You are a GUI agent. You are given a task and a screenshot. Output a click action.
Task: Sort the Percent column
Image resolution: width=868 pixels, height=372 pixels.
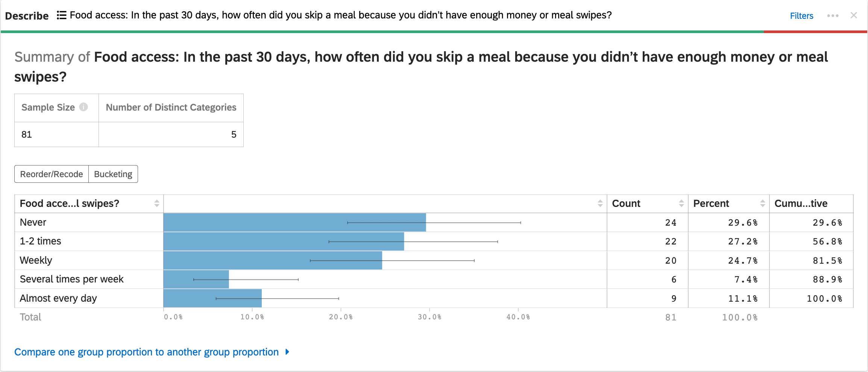coord(762,203)
